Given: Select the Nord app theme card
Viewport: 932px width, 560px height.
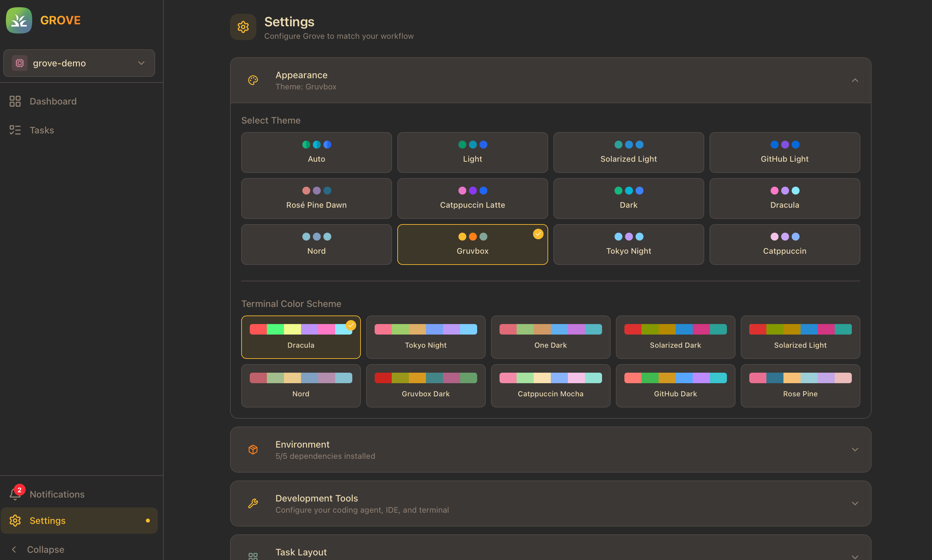Looking at the screenshot, I should click(x=316, y=245).
